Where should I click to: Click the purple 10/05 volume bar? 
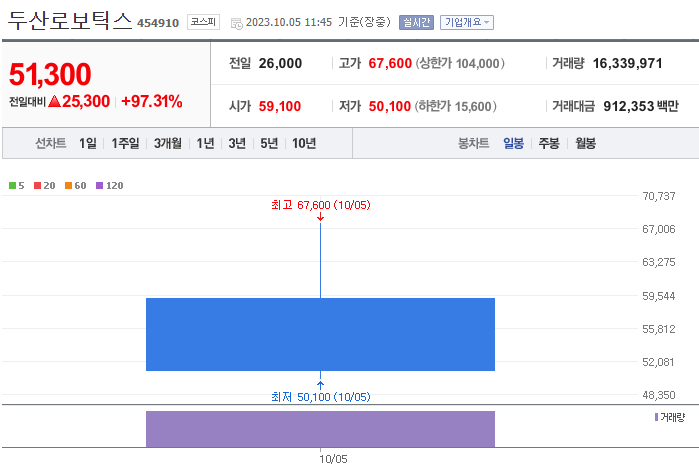(321, 429)
